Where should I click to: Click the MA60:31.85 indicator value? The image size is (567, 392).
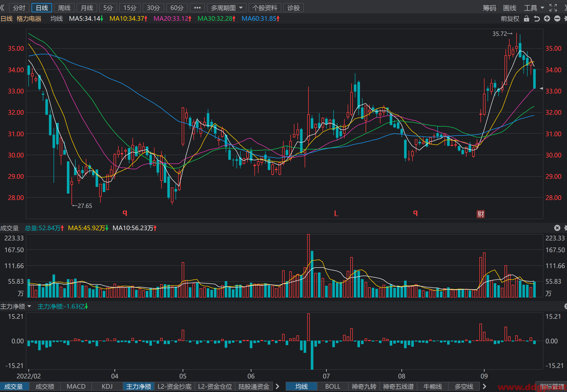point(261,18)
